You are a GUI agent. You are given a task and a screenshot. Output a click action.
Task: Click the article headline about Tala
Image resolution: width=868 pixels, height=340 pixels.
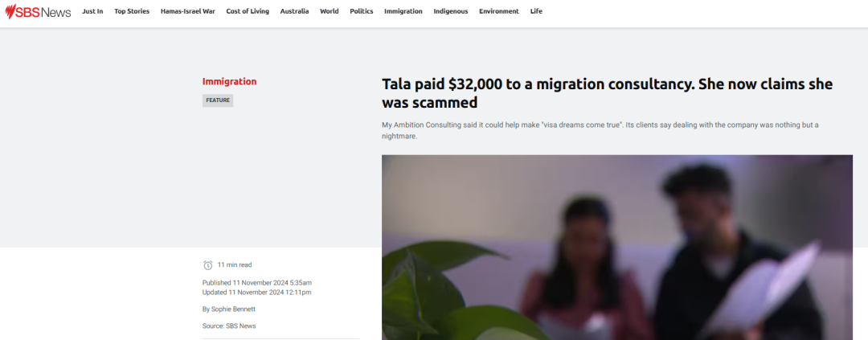pyautogui.click(x=608, y=93)
